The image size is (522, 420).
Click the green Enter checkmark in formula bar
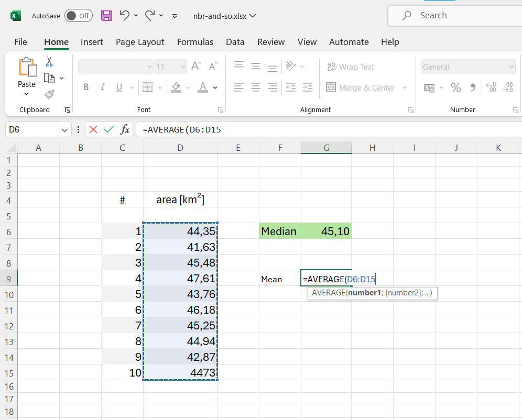109,129
